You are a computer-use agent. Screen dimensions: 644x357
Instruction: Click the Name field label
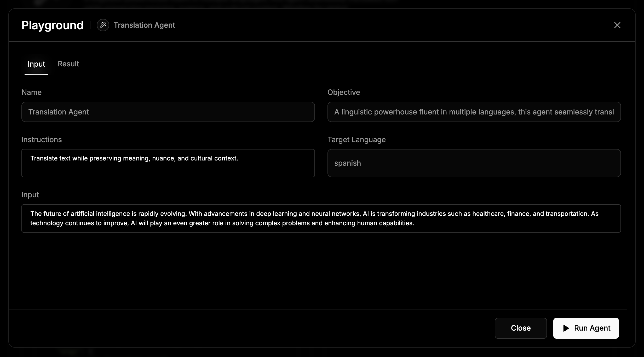31,92
